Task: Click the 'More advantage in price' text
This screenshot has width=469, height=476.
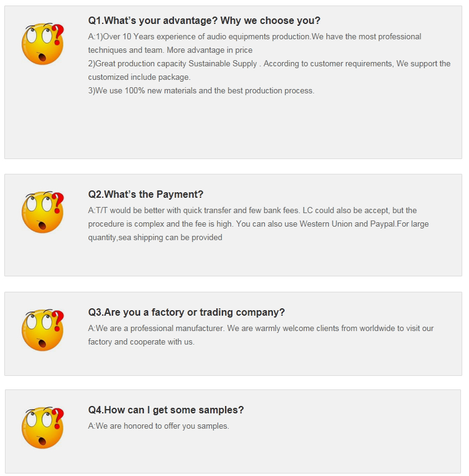Action: [x=209, y=50]
